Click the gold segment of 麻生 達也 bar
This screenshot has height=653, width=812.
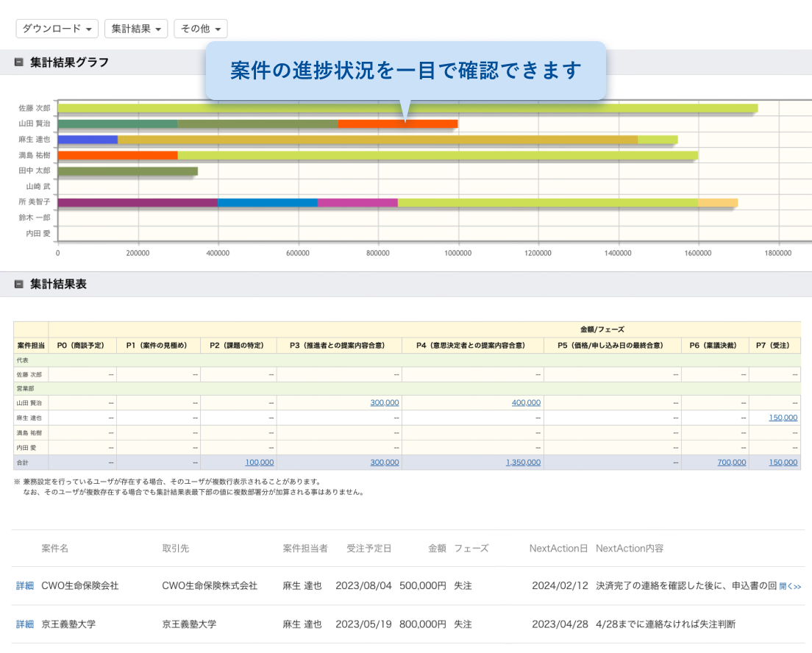tap(377, 140)
